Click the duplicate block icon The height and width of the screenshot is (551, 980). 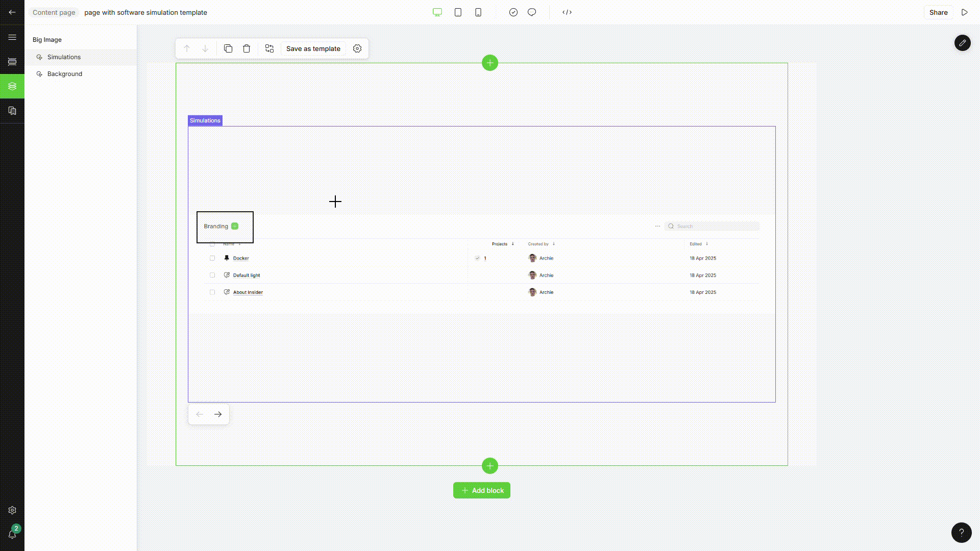228,48
